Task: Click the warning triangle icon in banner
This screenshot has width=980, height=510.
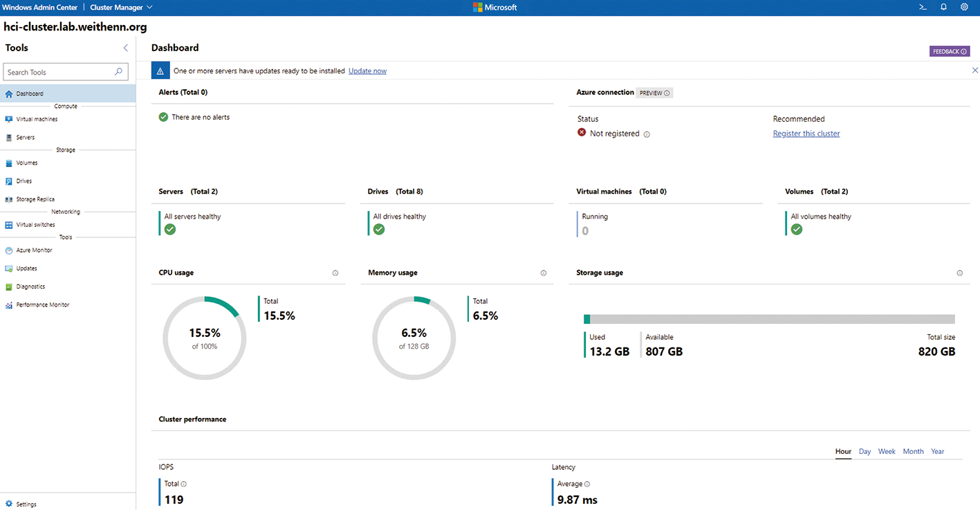Action: tap(160, 71)
